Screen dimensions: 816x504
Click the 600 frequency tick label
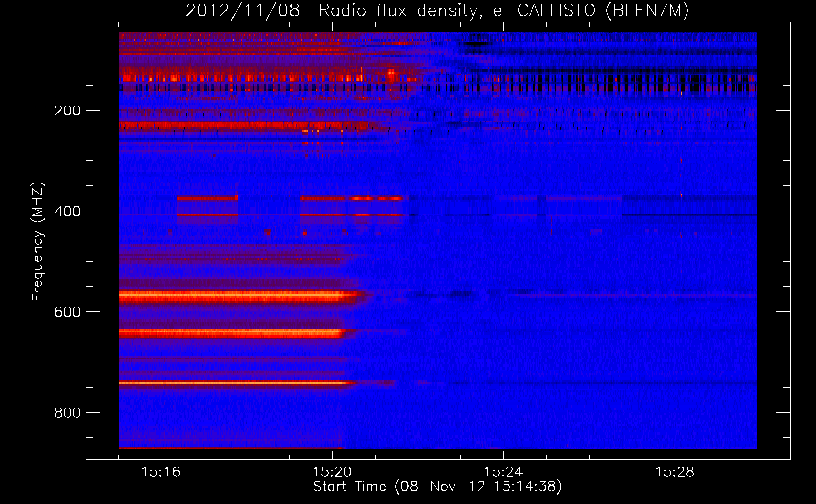tap(68, 312)
